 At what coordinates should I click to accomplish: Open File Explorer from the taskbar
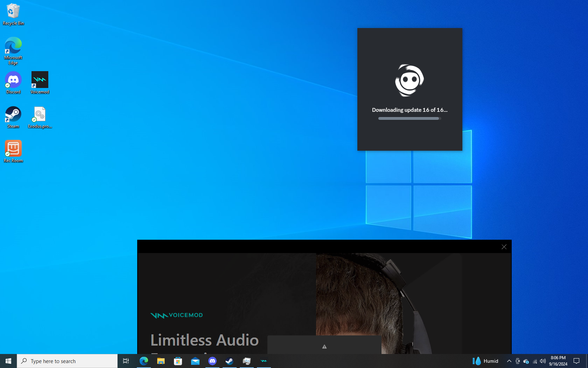[161, 361]
